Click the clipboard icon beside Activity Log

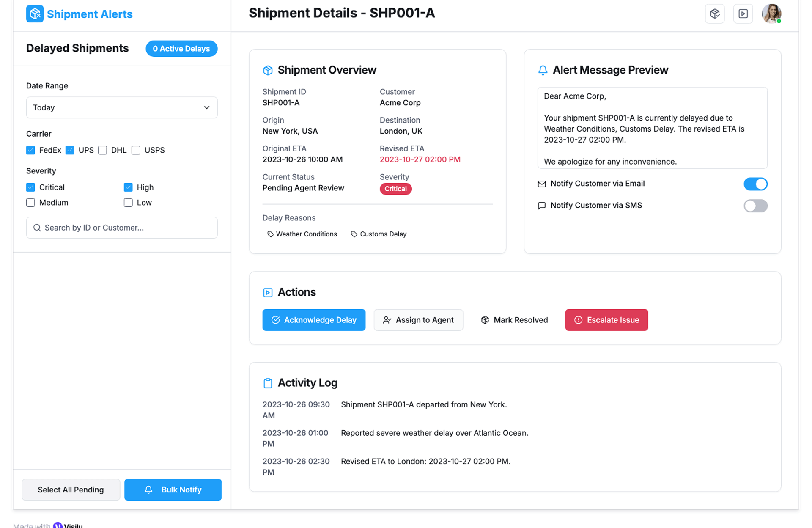coord(268,383)
